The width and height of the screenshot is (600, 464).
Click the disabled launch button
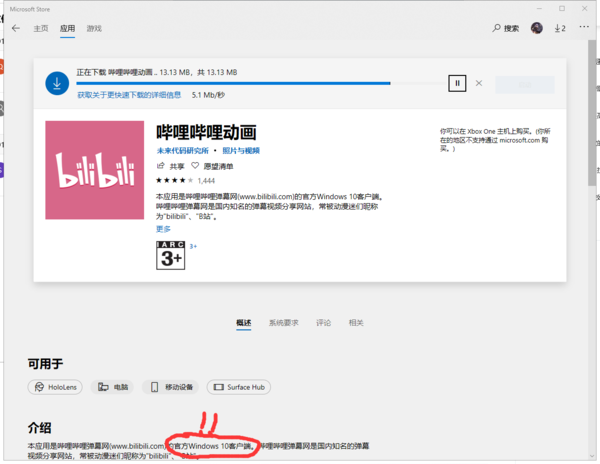tap(525, 85)
